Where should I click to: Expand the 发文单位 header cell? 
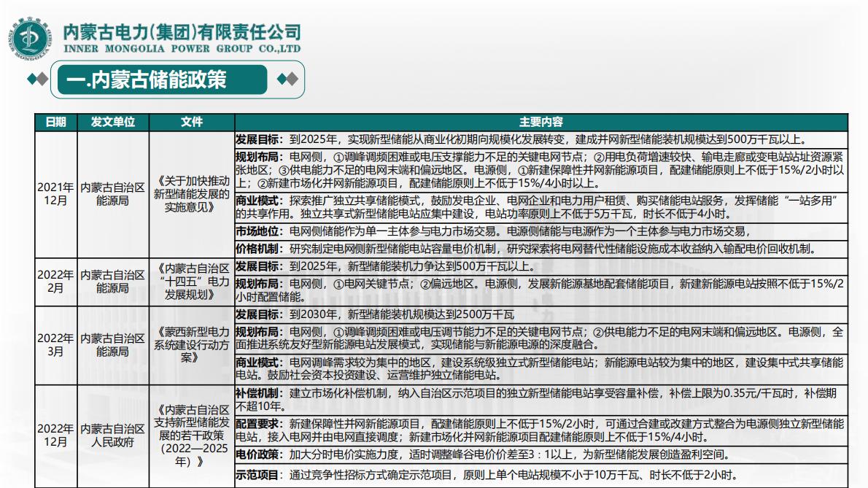click(114, 123)
